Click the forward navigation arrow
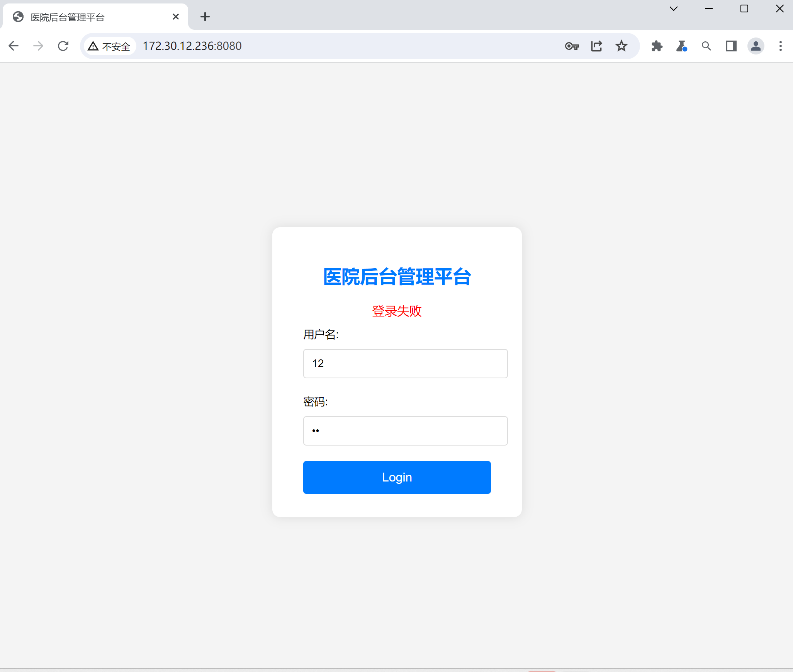793x672 pixels. pos(38,46)
